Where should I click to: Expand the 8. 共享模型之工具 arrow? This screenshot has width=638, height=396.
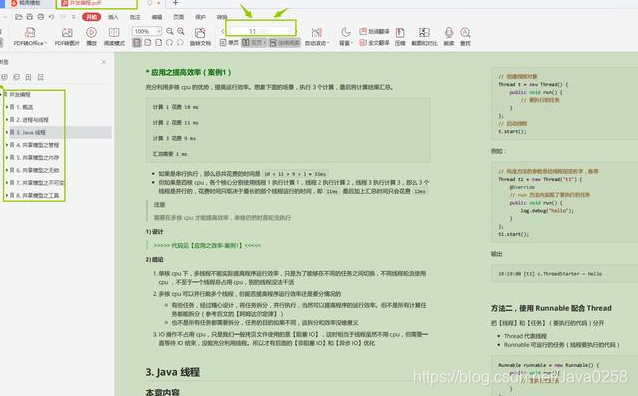7,195
